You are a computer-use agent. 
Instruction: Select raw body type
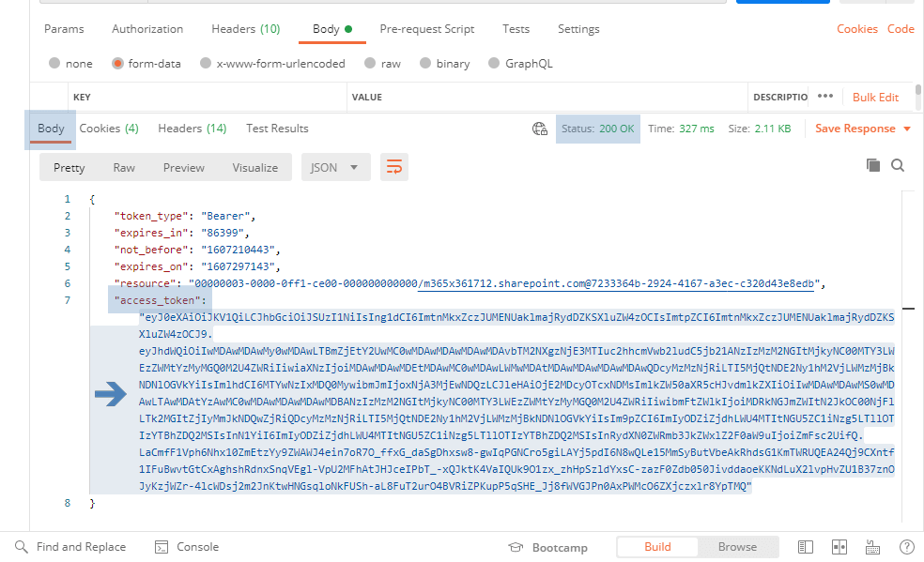pos(370,63)
